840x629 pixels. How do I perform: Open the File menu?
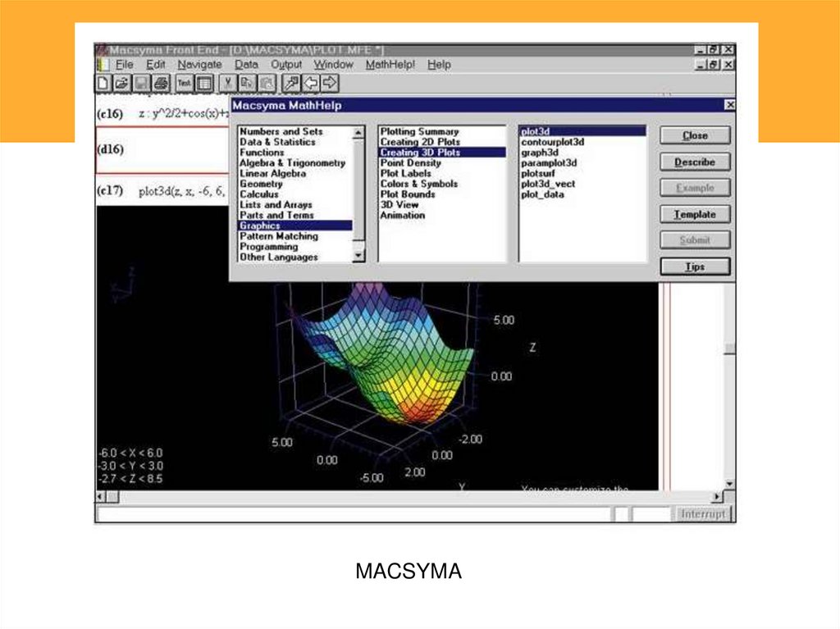coord(125,64)
